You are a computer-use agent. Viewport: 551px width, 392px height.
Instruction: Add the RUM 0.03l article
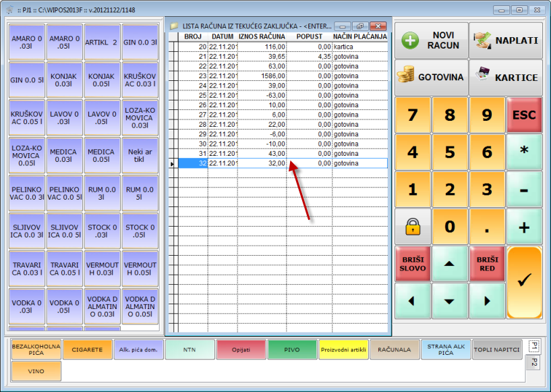[103, 194]
